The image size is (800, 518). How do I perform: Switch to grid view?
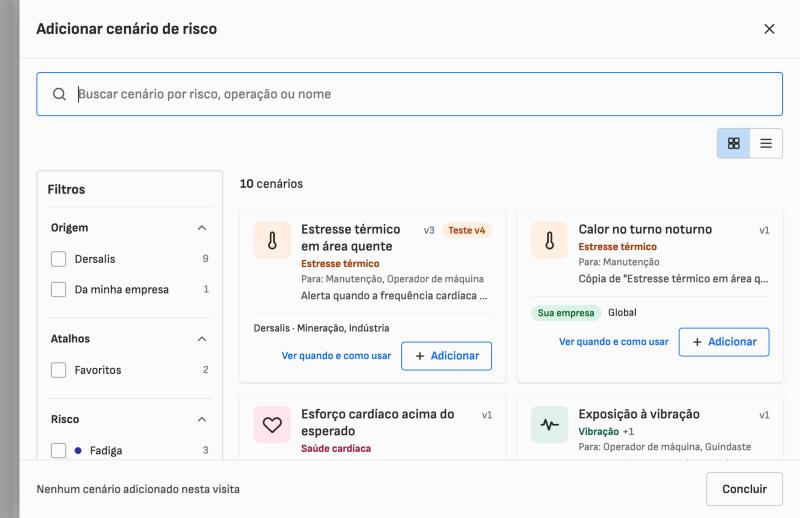[x=734, y=143]
